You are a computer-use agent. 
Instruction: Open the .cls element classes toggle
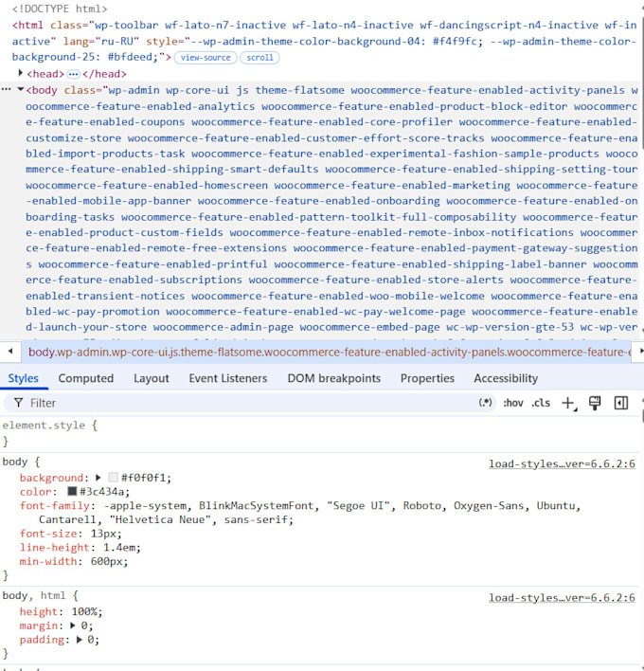coord(541,403)
